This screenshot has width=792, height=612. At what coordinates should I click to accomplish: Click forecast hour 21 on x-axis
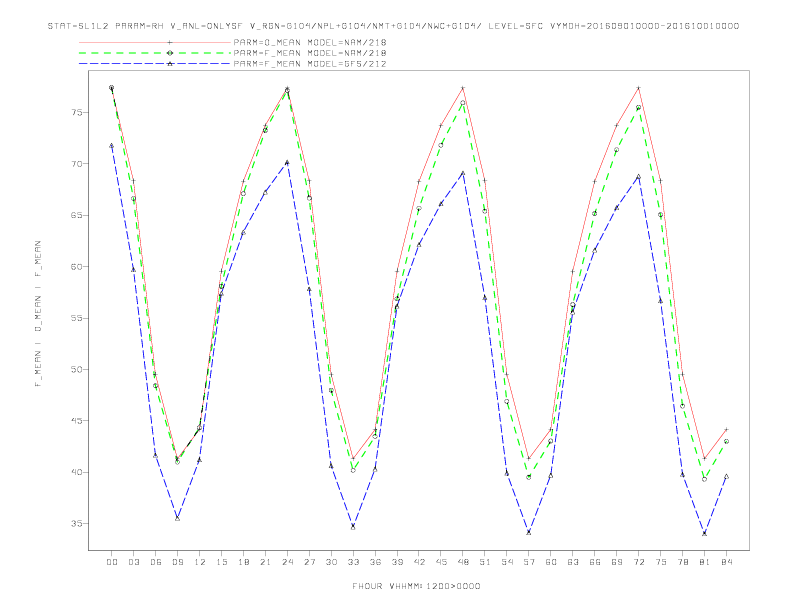266,562
